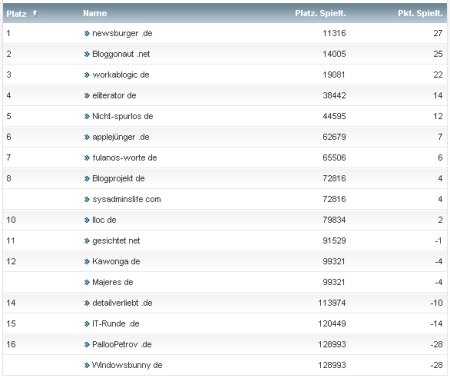
Task: Select rank 10 in the lloc row
Action: click(11, 220)
